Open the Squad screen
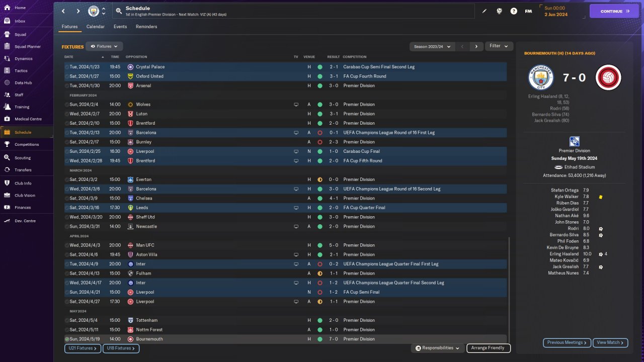This screenshot has width=644, height=362. coord(27,34)
